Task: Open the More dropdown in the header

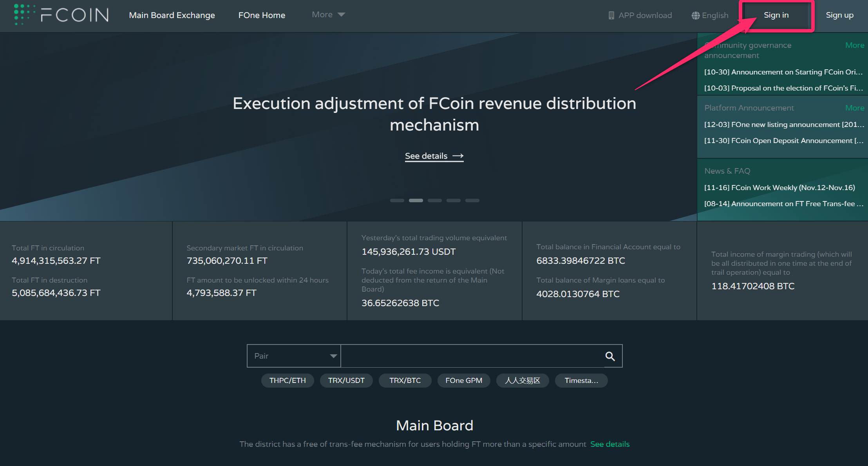Action: click(328, 15)
